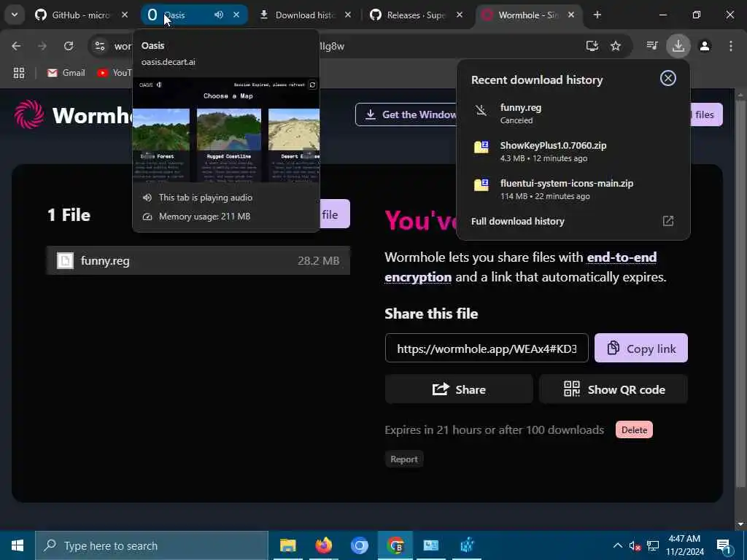Close the Download history tab
This screenshot has height=560, width=747.
click(x=348, y=15)
